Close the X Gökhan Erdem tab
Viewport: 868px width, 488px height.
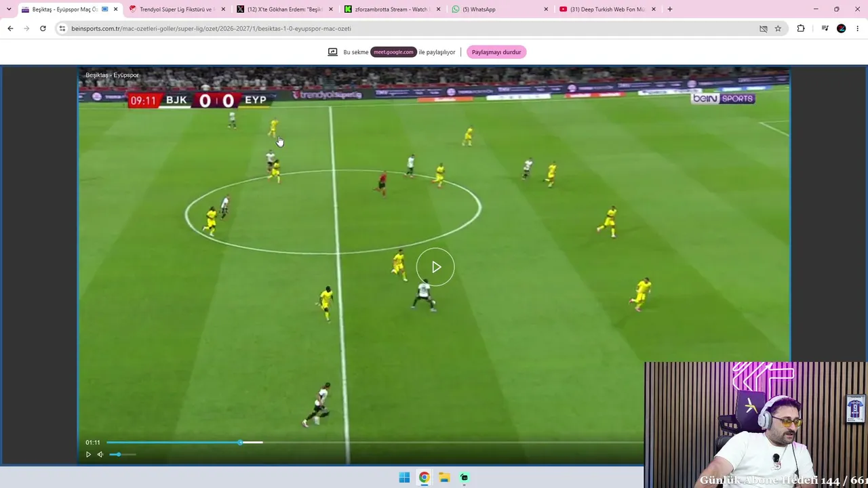tap(331, 9)
